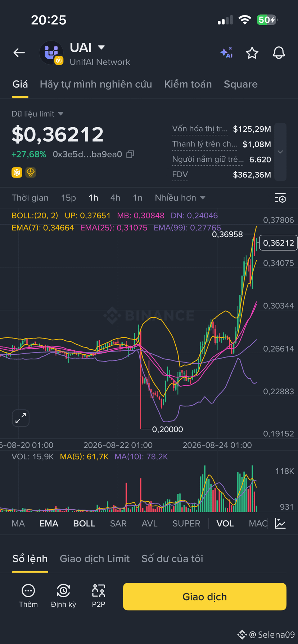The image size is (298, 644).
Task: Copy the contract address icon
Action: pyautogui.click(x=130, y=154)
